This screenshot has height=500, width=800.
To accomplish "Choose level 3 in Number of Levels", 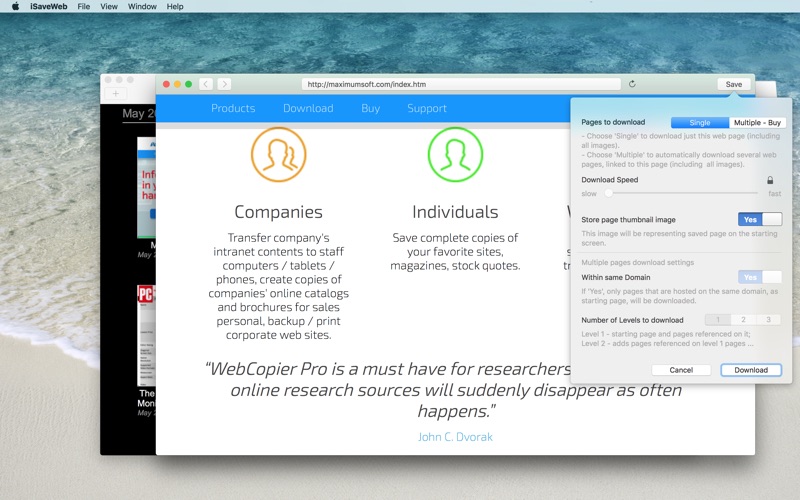I will [768, 320].
